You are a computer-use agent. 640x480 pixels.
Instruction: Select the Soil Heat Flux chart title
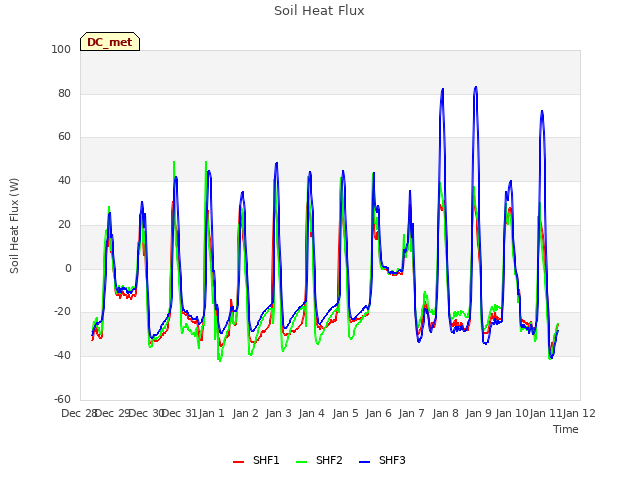click(319, 11)
